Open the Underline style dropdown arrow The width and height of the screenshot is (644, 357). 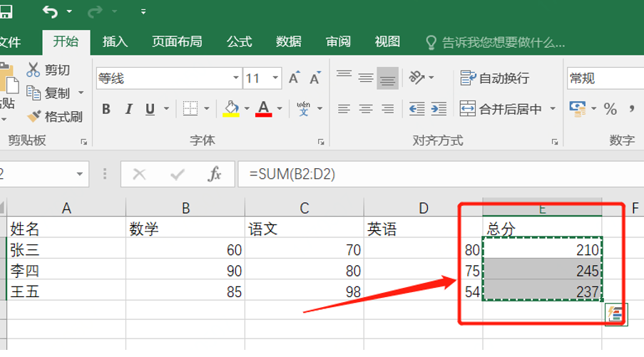click(166, 109)
